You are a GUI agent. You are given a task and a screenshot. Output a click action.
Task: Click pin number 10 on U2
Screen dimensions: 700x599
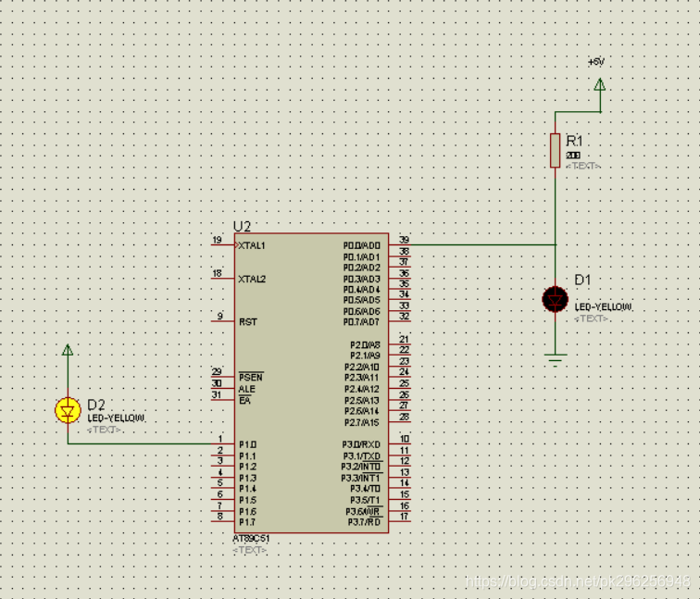(x=404, y=439)
